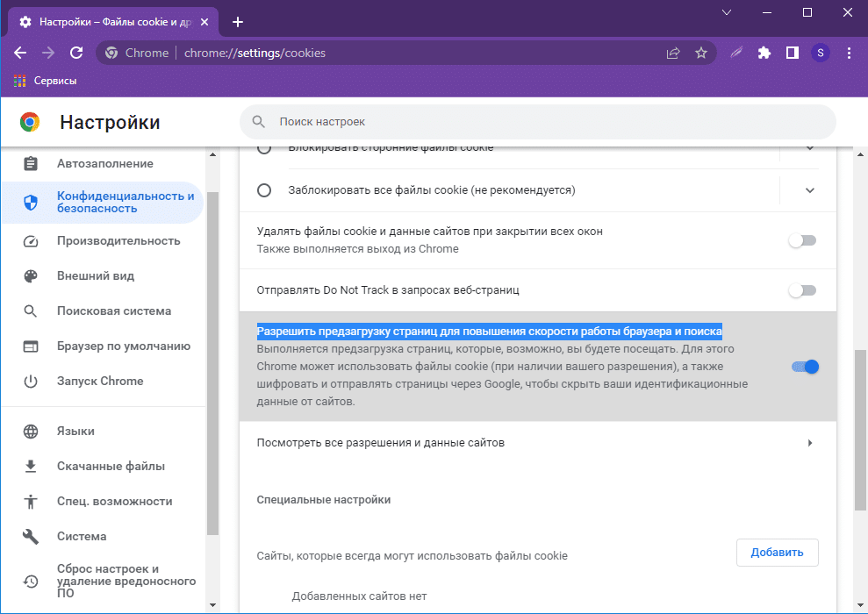Select the block all cookies radio button
Image resolution: width=868 pixels, height=614 pixels.
click(x=264, y=190)
